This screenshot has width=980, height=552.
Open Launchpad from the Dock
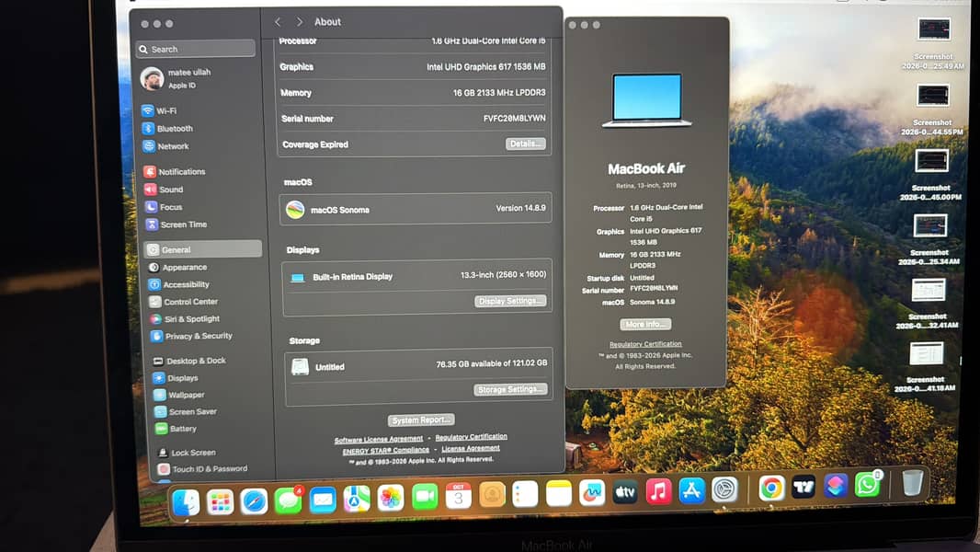click(x=220, y=501)
